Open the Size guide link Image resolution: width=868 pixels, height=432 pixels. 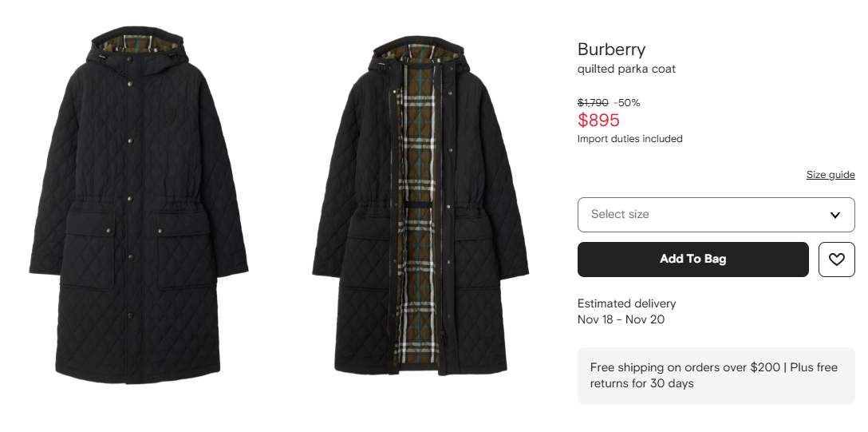[830, 175]
